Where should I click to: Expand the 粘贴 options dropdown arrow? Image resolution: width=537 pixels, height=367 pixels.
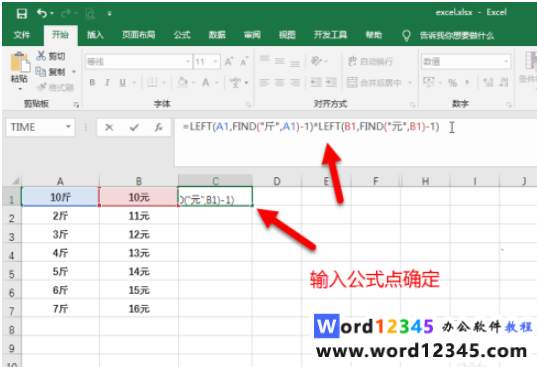click(x=20, y=89)
